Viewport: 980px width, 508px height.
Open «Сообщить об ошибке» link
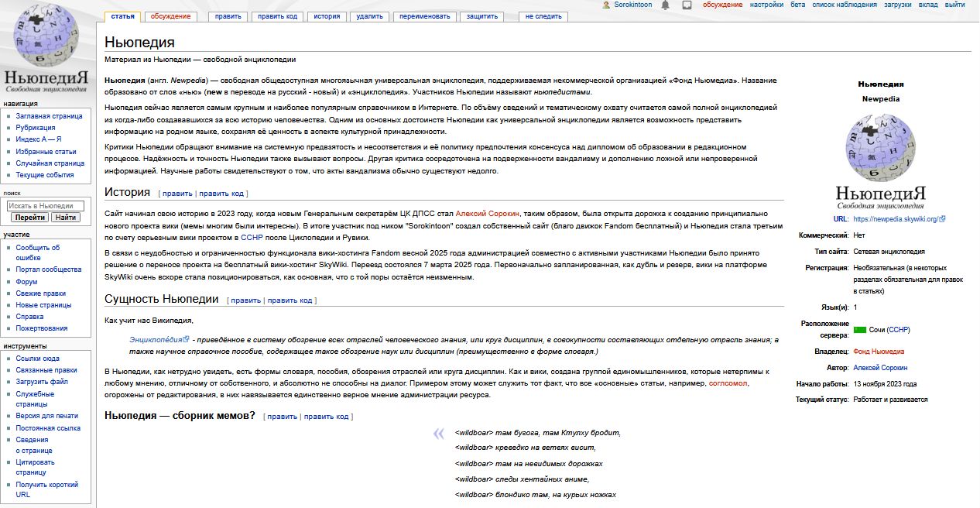click(x=38, y=252)
